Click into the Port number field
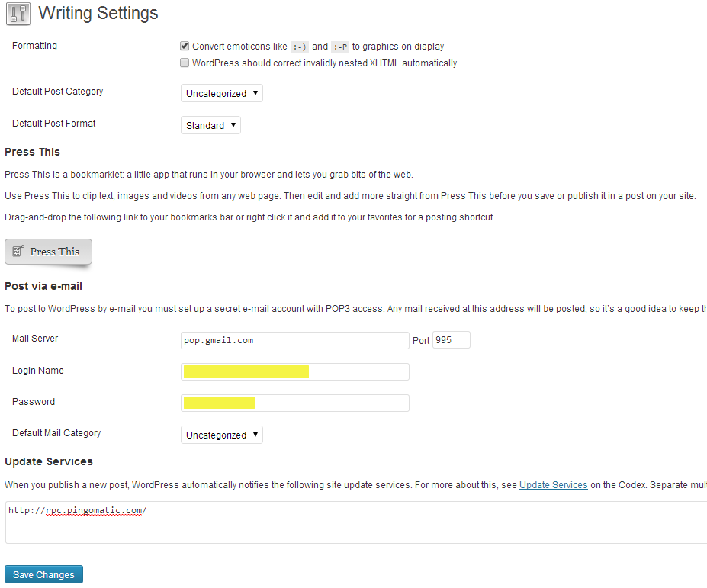This screenshot has width=707, height=588. (452, 340)
